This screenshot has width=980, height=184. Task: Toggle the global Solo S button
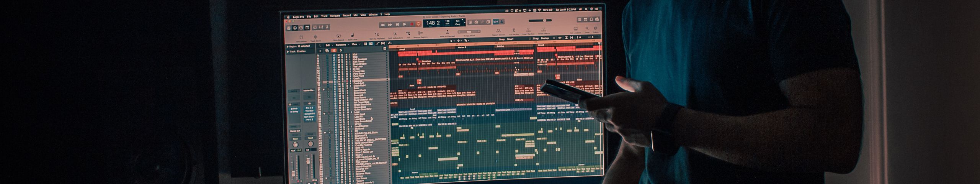click(341, 50)
